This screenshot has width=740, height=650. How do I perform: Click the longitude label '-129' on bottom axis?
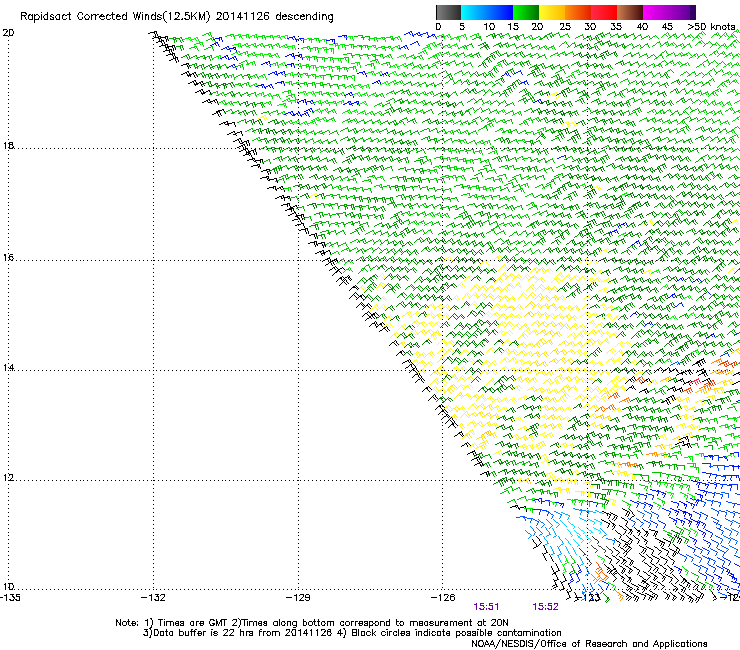[x=298, y=598]
